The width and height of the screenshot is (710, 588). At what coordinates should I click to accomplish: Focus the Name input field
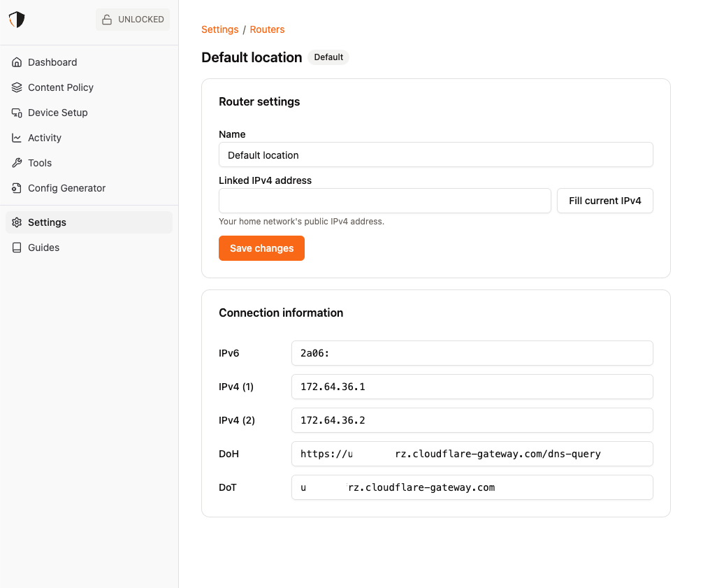pyautogui.click(x=435, y=155)
